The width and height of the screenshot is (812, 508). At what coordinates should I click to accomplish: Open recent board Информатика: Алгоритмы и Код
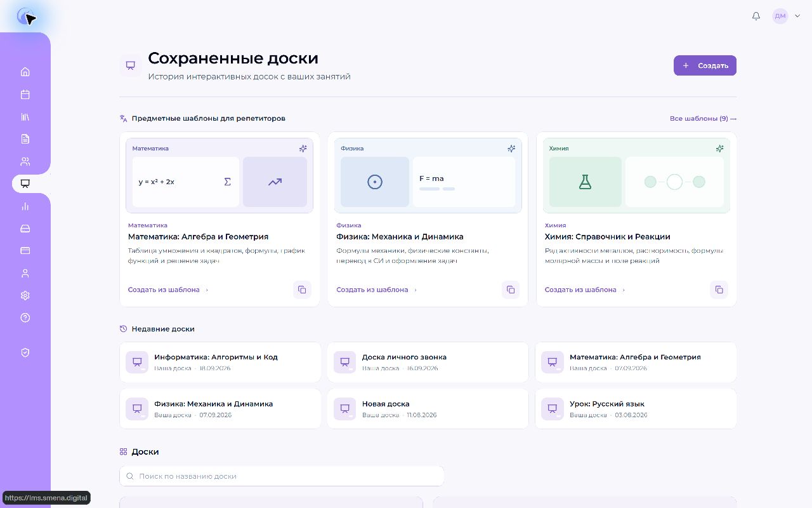220,362
